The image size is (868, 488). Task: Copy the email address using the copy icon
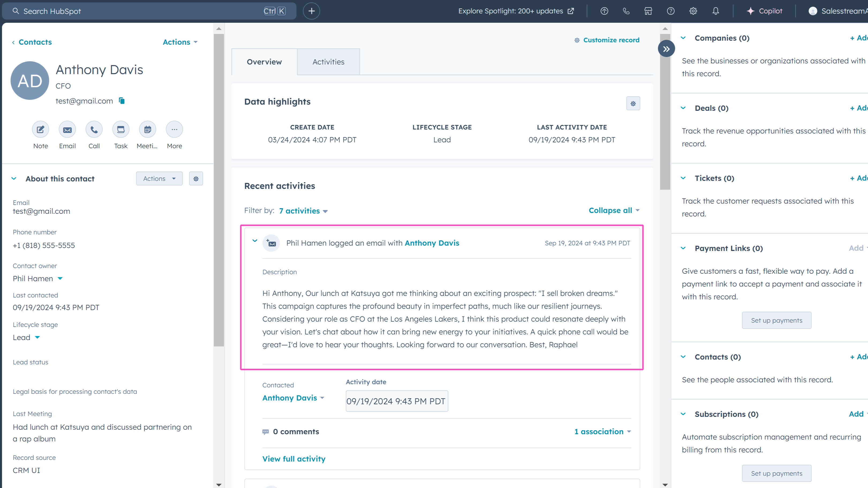(x=122, y=101)
